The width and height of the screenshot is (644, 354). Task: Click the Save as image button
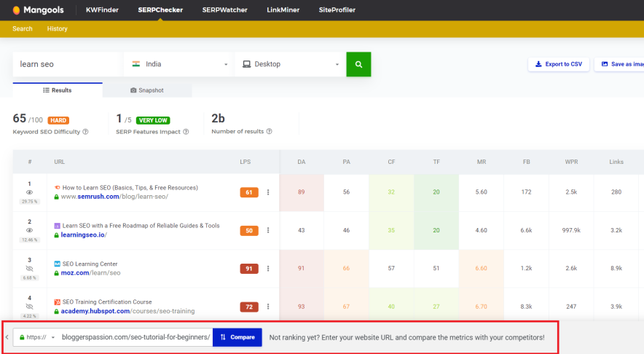tap(621, 64)
